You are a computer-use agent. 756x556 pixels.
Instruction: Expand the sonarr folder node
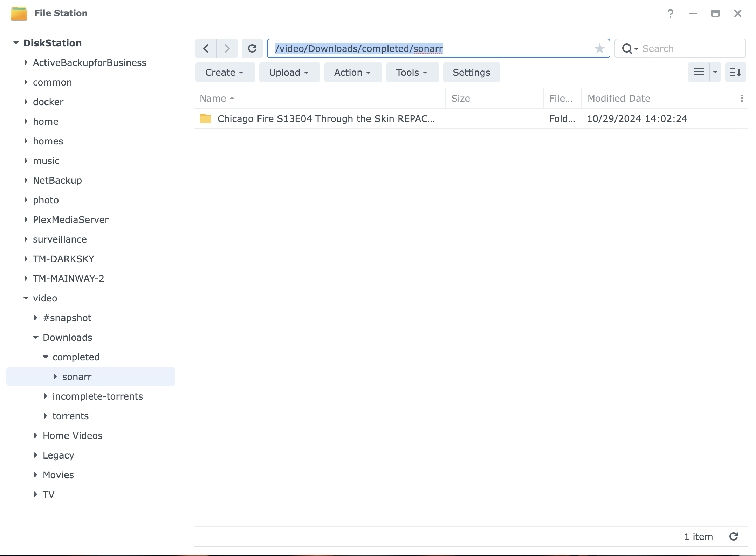(x=55, y=377)
